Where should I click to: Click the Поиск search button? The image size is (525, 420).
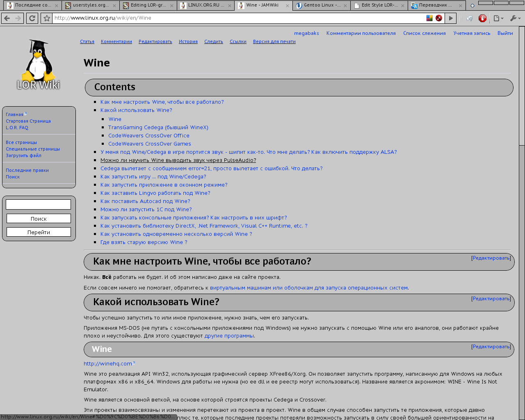pos(39,219)
